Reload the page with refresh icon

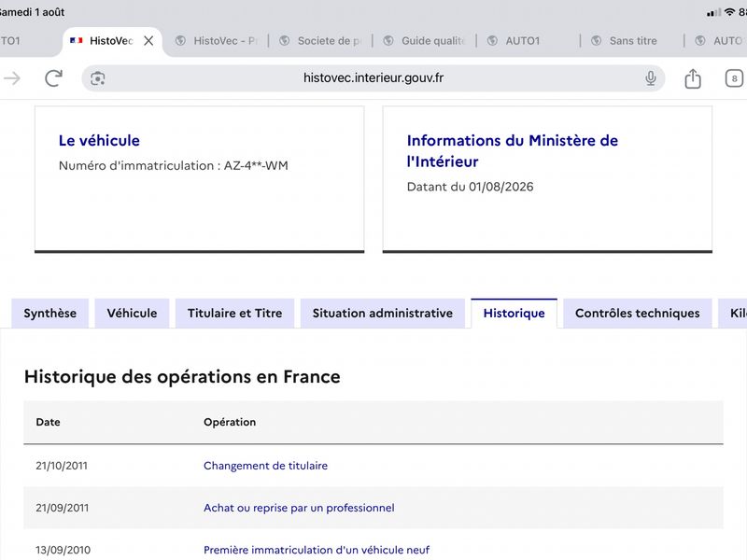(53, 78)
